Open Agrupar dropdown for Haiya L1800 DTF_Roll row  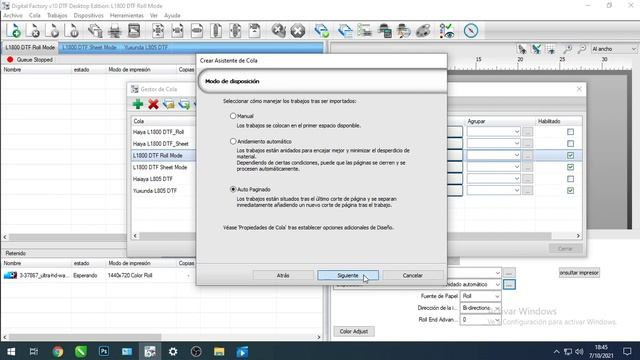[x=493, y=132]
